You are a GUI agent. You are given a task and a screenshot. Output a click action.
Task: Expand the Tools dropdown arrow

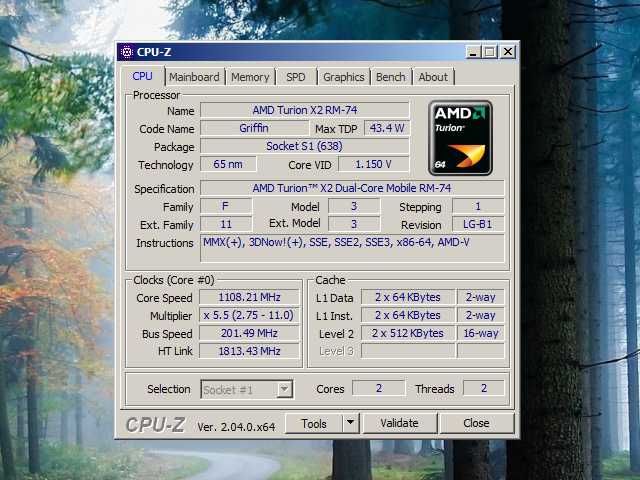[351, 424]
